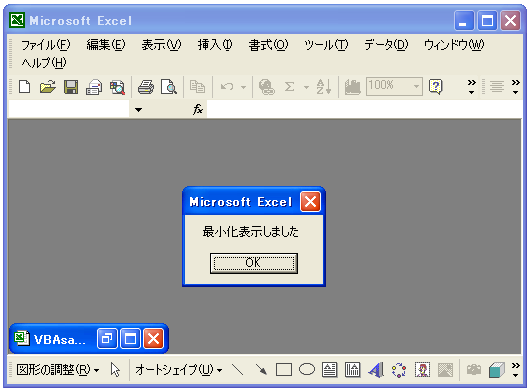Open the 編集(E) menu
The image size is (531, 391).
pos(106,45)
